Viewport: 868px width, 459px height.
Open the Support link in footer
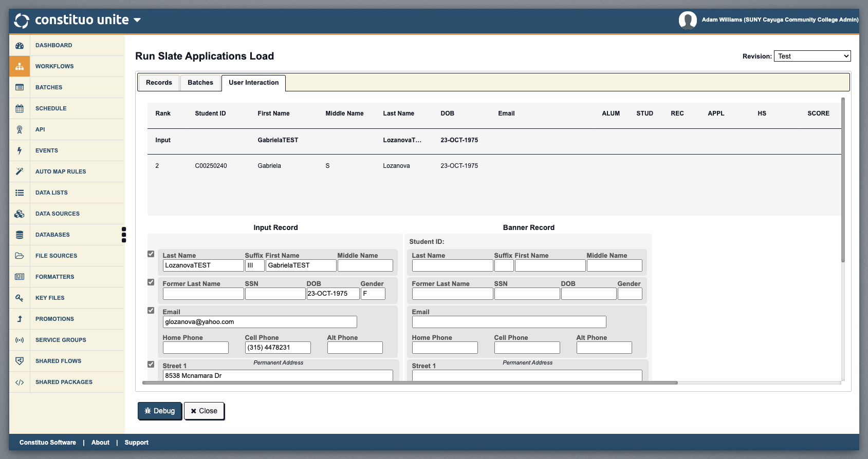pos(136,443)
